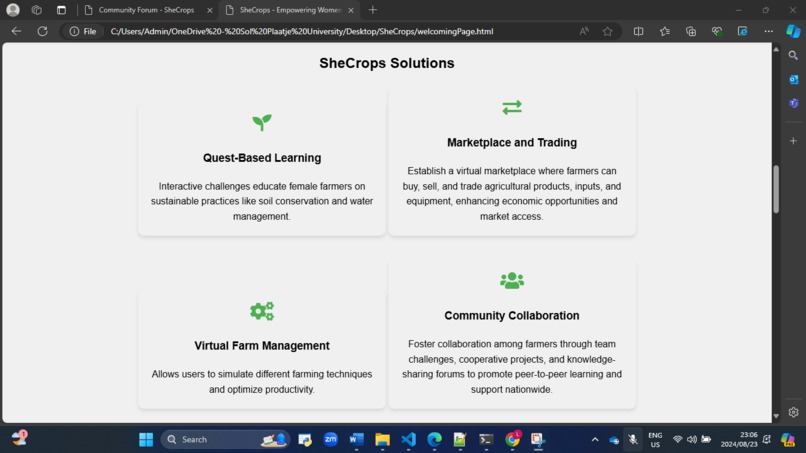Close the Community Forum - SheCrops tab
Viewport: 806px width, 453px height.
(210, 10)
